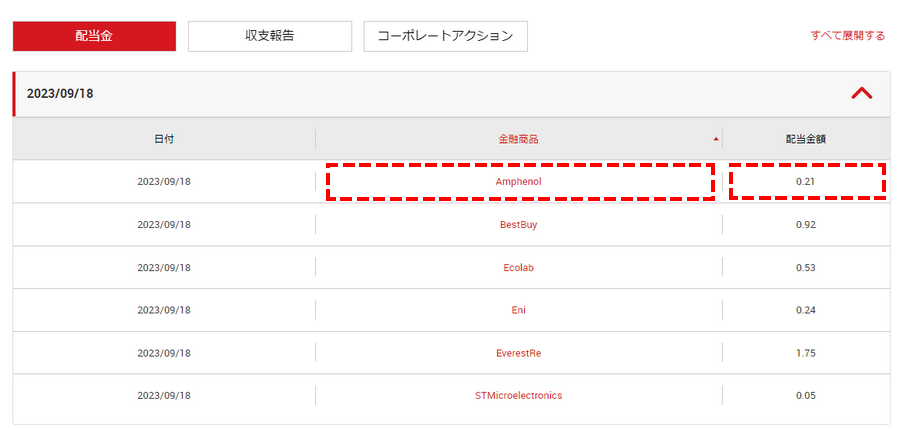Image resolution: width=900 pixels, height=429 pixels.
Task: Open the EverestRe instrument link
Action: coord(519,353)
